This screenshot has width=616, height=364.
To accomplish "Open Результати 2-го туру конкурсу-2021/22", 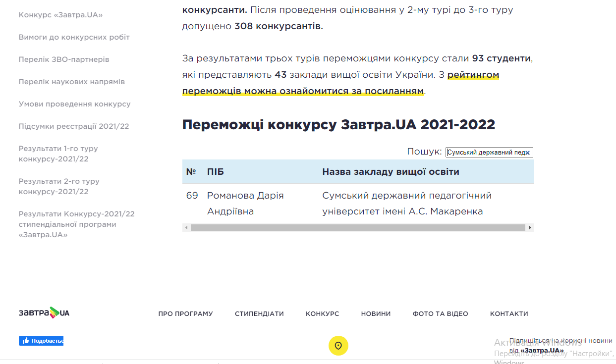I will (59, 186).
